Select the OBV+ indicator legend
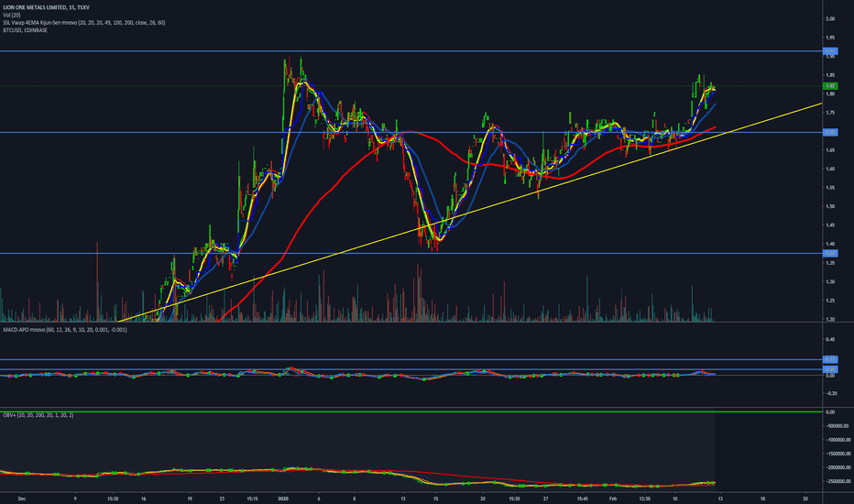Screen dimensions: 854x504 click(38, 415)
